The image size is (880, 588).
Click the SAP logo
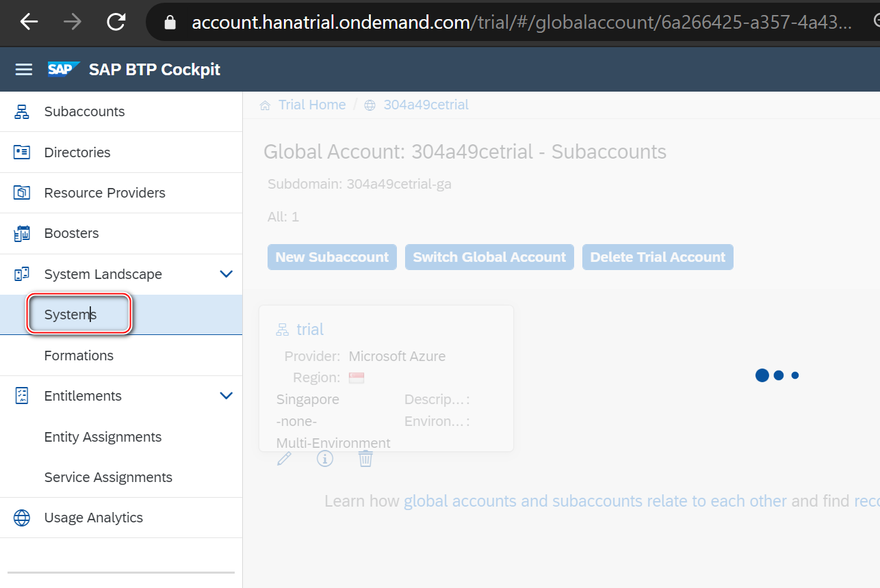pyautogui.click(x=64, y=69)
